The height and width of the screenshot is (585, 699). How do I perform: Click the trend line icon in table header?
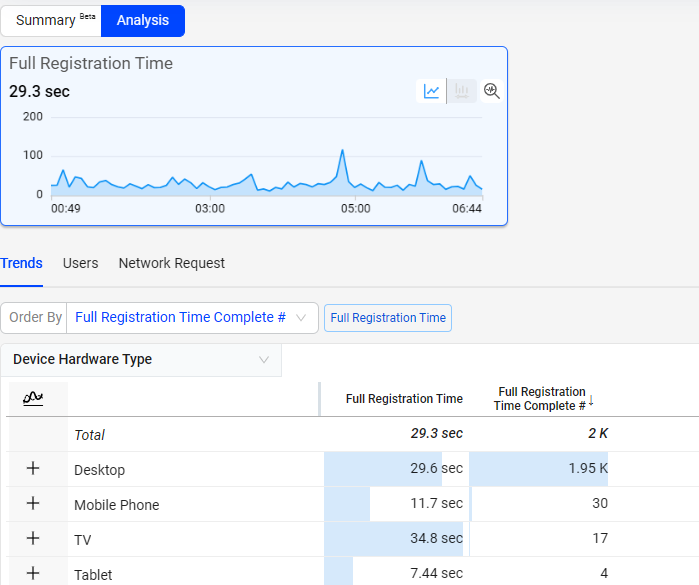click(x=33, y=398)
